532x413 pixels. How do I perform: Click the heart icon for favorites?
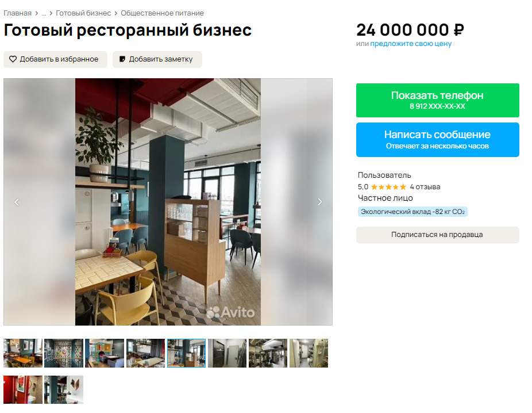pos(13,59)
